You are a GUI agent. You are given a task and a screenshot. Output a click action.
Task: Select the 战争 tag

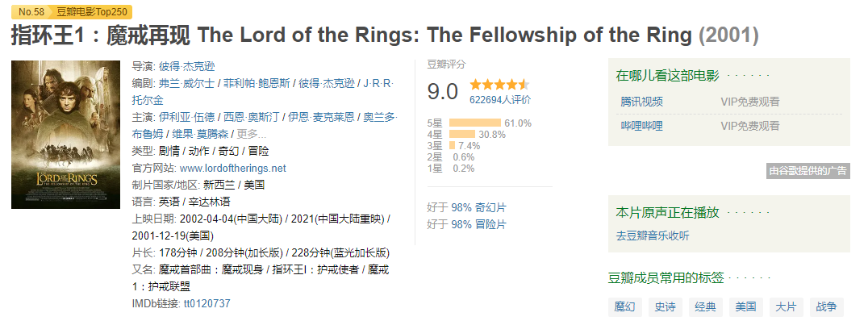coord(827,306)
